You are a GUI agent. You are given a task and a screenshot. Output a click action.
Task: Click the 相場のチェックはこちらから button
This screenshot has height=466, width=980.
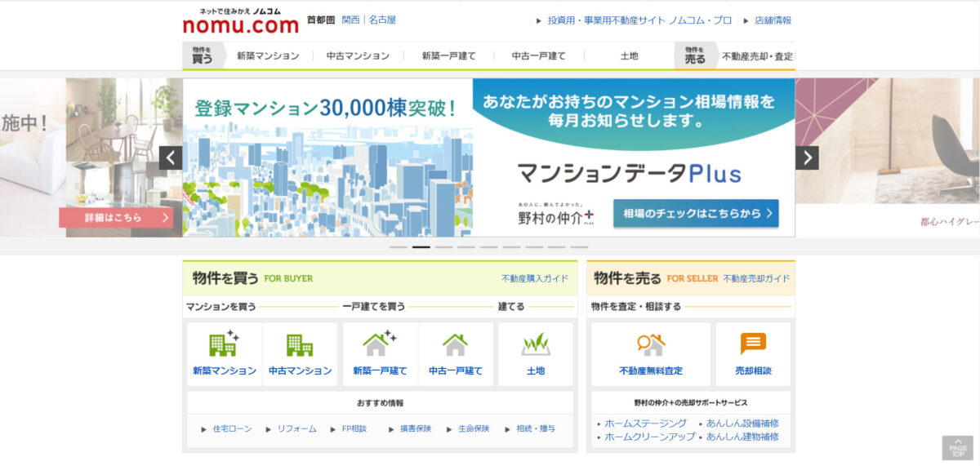point(696,213)
